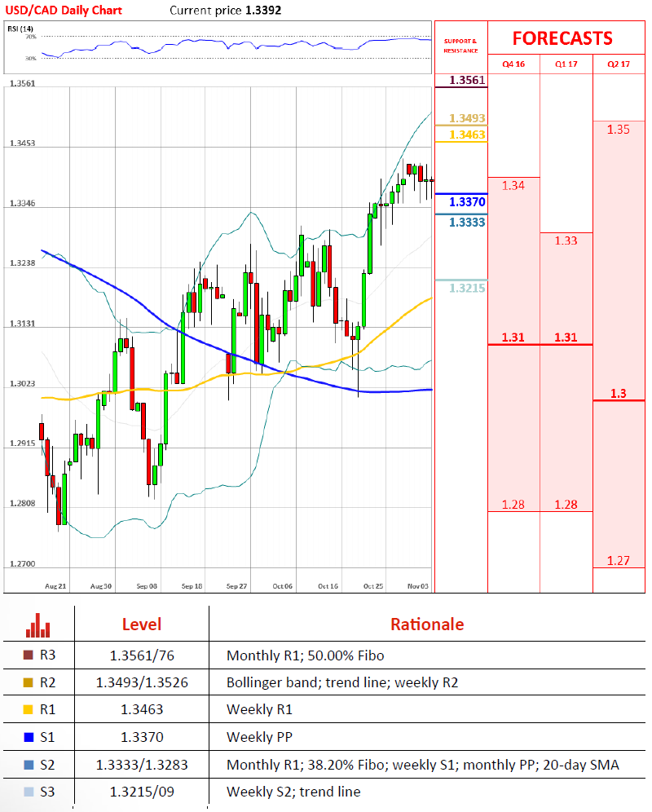Click the USD/CAD Daily Chart title

[x=64, y=11]
